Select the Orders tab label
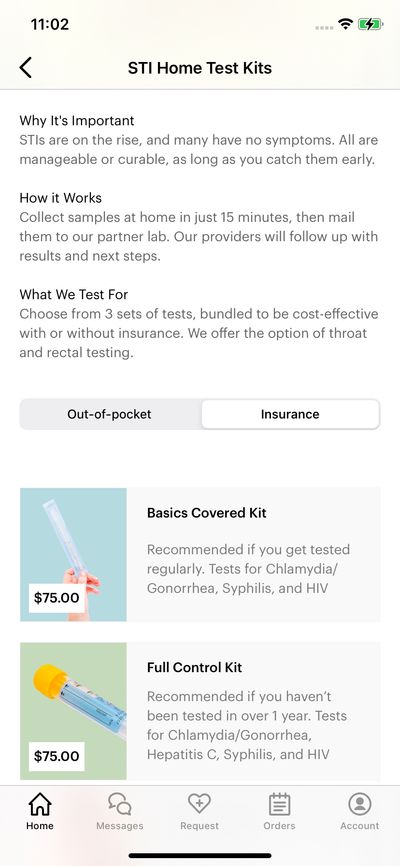This screenshot has height=866, width=400. pyautogui.click(x=280, y=826)
